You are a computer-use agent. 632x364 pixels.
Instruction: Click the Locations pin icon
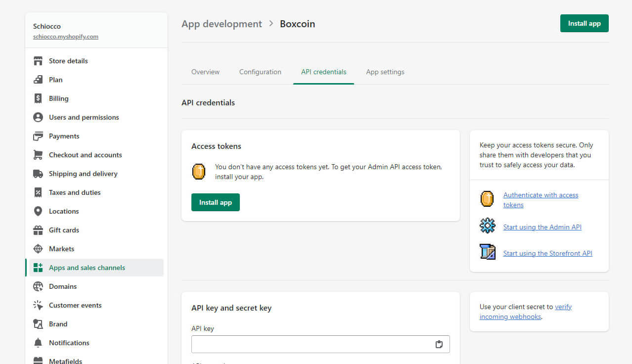point(38,211)
